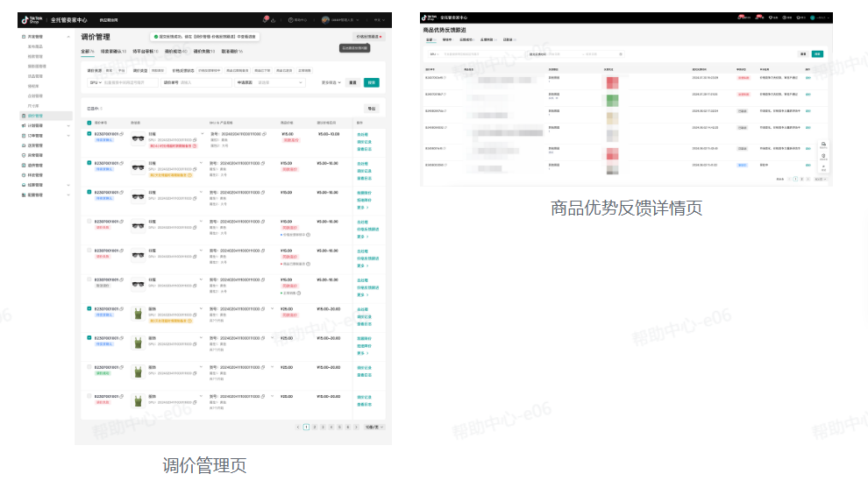Open user account dropdown in 商品优势反馈 header
The image size is (868, 481).
(820, 18)
